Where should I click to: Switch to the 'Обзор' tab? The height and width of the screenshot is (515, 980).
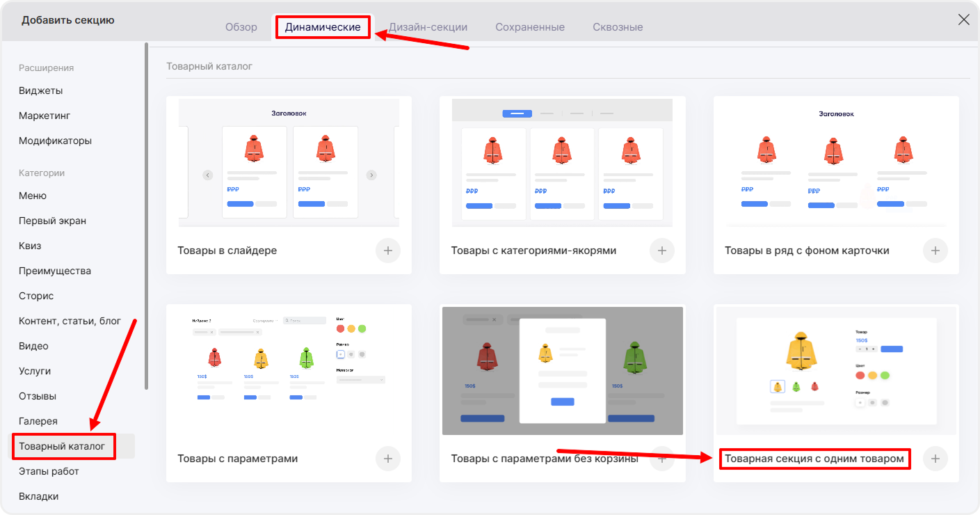point(241,27)
